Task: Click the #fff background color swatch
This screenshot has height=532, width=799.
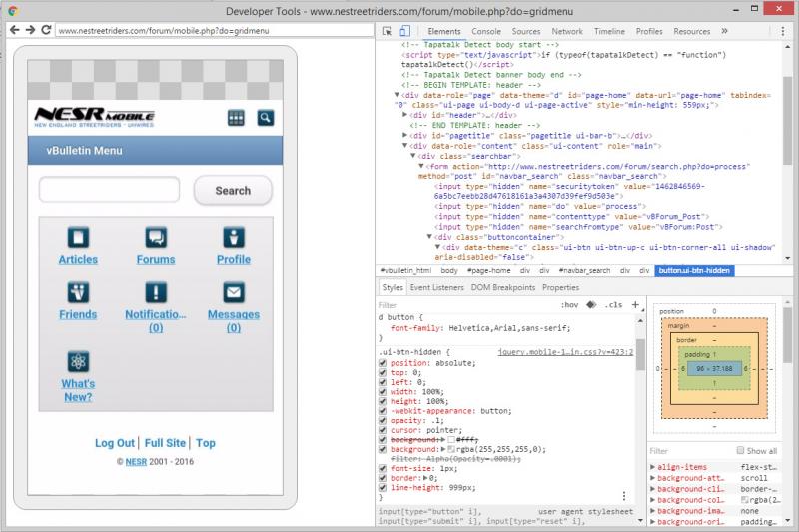Action: [x=451, y=440]
